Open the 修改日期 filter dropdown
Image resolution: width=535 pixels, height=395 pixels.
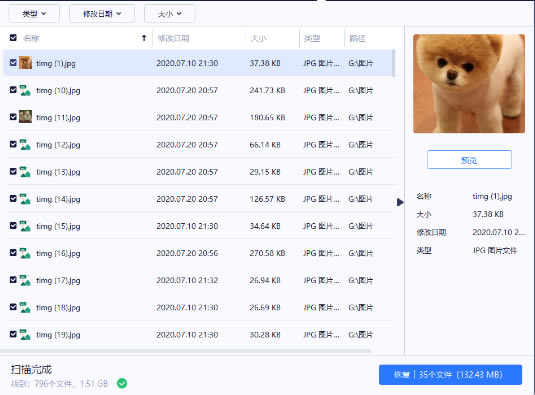(x=102, y=14)
